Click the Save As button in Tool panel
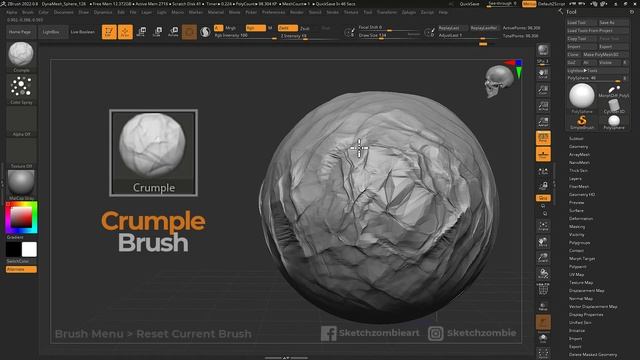The image size is (640, 360). coord(613,23)
